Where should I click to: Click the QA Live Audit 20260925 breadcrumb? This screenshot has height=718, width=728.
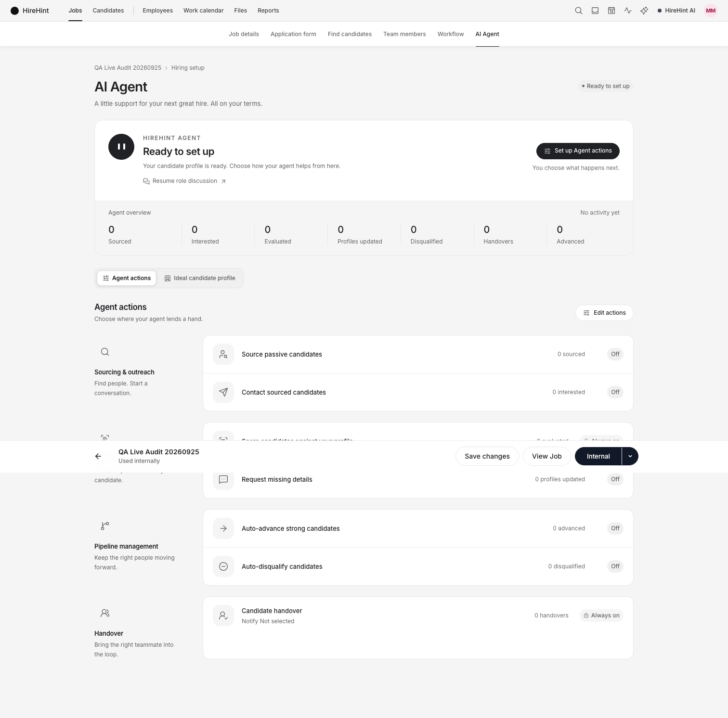click(128, 68)
